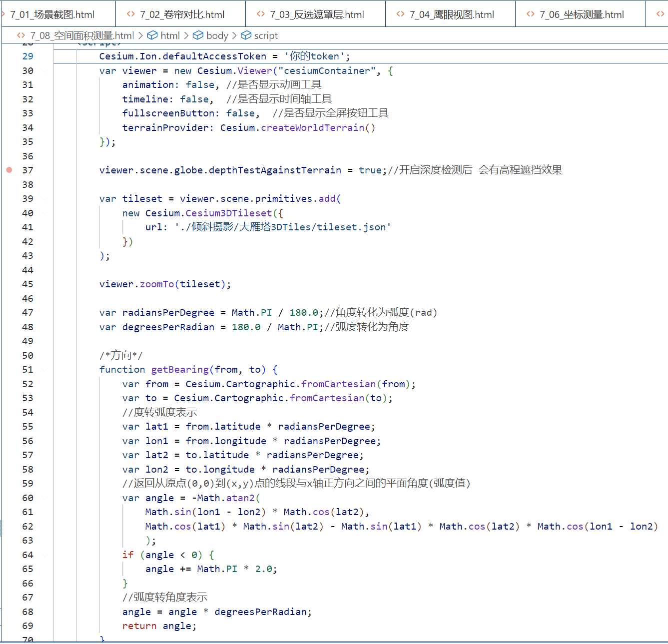The width and height of the screenshot is (668, 644).
Task: Click return keyword on line 69
Action: (x=139, y=626)
